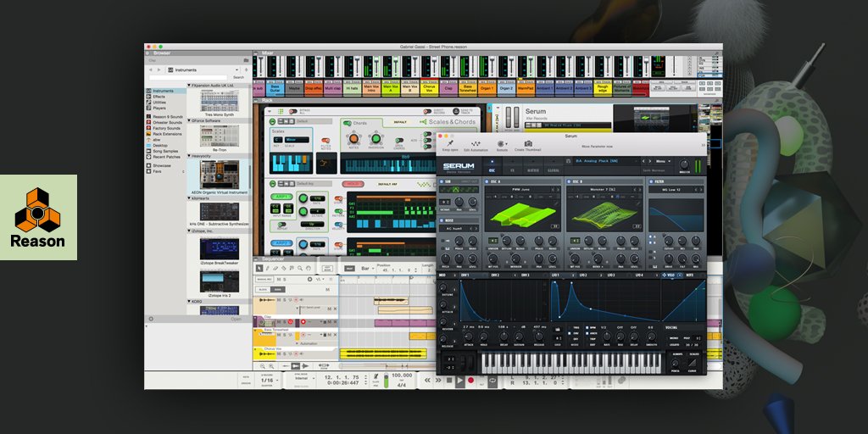Collapse the Heavyocity group
The image size is (868, 434).
tap(189, 156)
